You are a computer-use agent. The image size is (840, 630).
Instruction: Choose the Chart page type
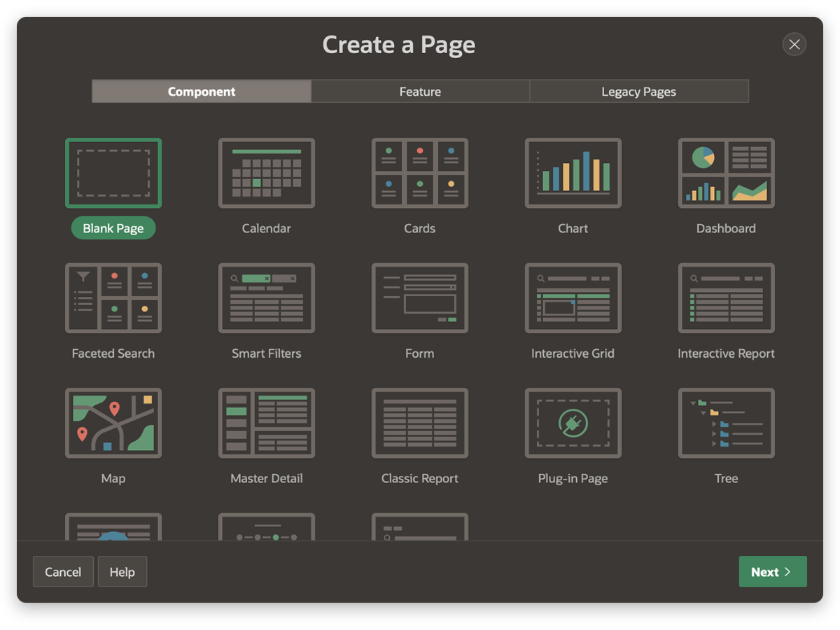click(x=573, y=173)
